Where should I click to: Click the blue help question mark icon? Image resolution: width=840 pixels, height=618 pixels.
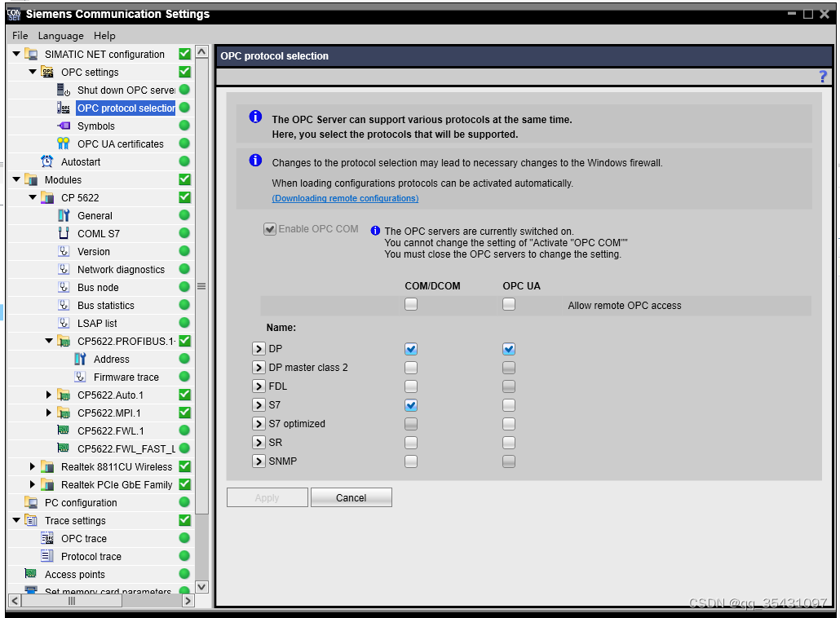[x=823, y=77]
